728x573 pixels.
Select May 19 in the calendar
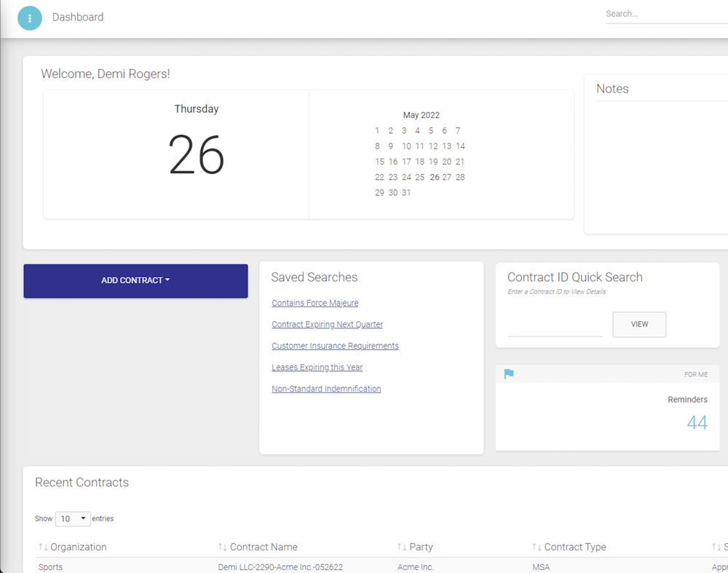[x=433, y=162]
